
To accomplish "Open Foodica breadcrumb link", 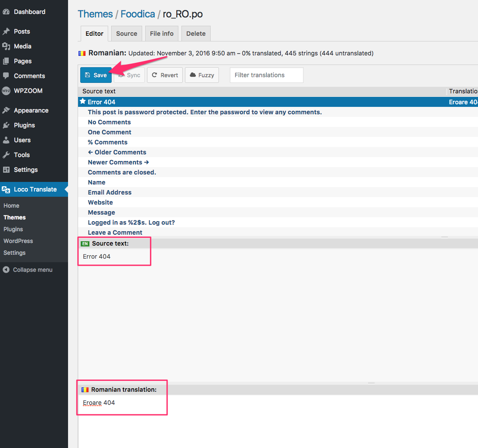I will [138, 14].
